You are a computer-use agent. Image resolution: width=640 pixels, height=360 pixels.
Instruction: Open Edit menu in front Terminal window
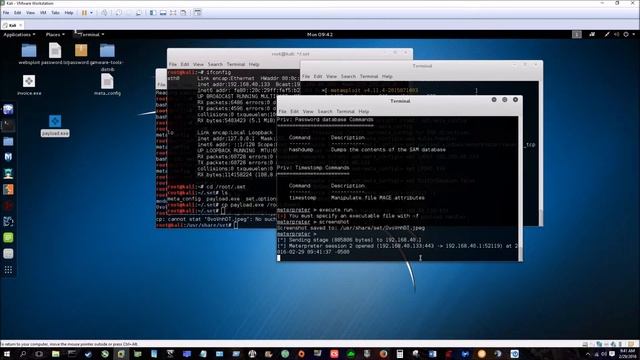tap(294, 111)
